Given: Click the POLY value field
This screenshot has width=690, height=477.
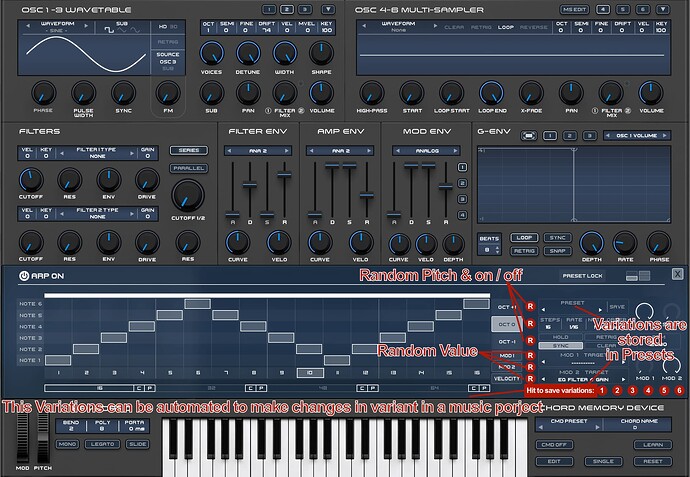Looking at the screenshot, I should pos(102,426).
